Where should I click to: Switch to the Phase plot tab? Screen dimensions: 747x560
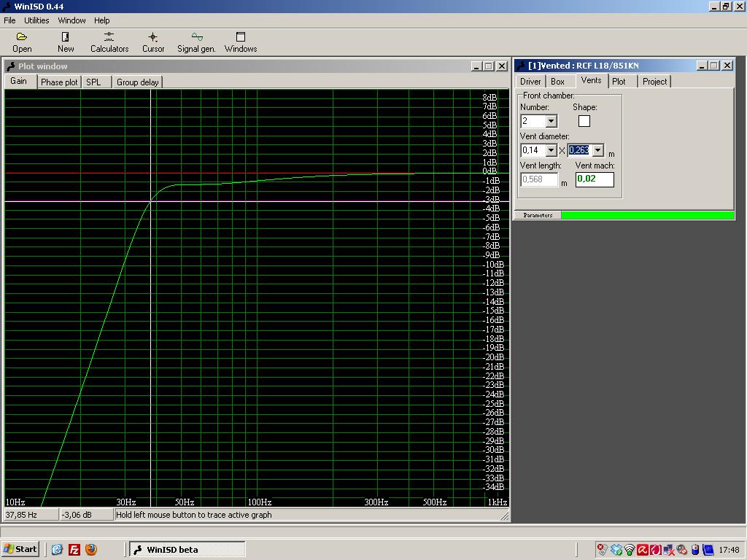tap(59, 82)
